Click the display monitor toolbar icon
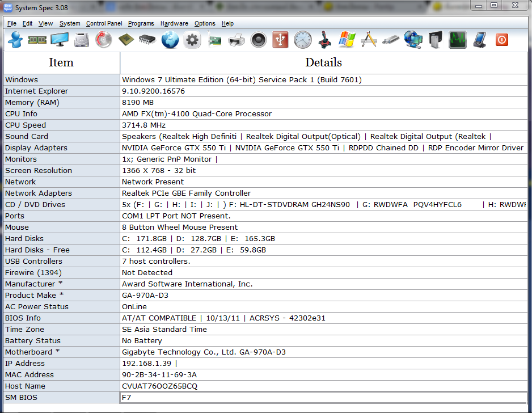The height and width of the screenshot is (413, 532). (60, 40)
